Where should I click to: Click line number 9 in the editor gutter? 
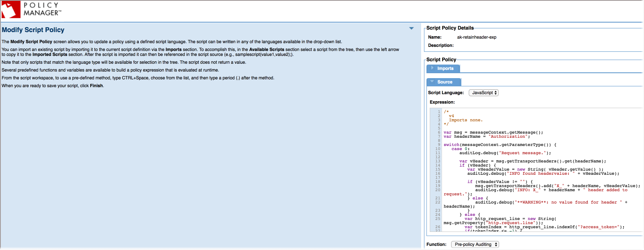[x=438, y=145]
